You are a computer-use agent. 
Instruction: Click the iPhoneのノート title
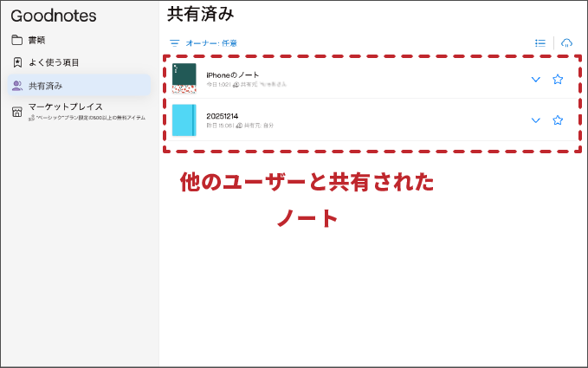[232, 75]
